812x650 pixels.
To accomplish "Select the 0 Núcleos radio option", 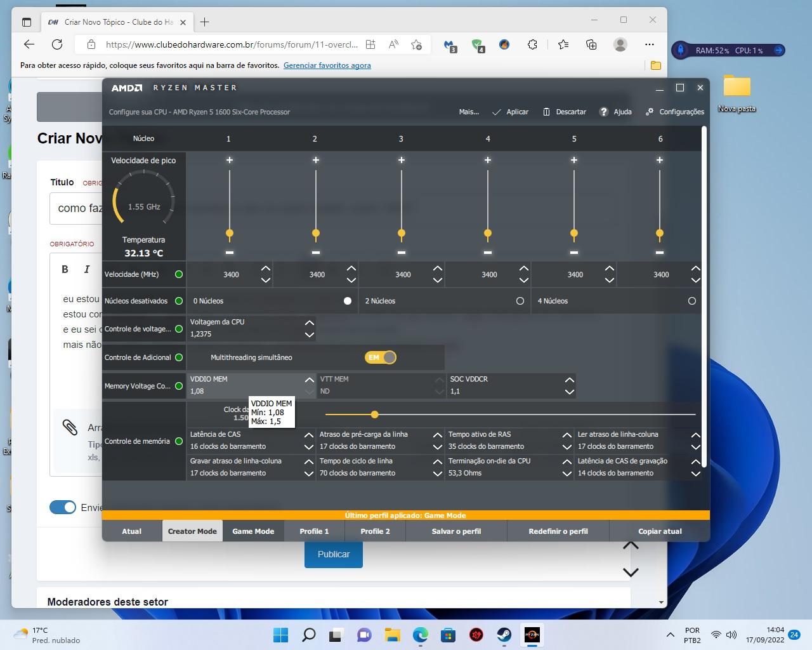I will [x=348, y=301].
